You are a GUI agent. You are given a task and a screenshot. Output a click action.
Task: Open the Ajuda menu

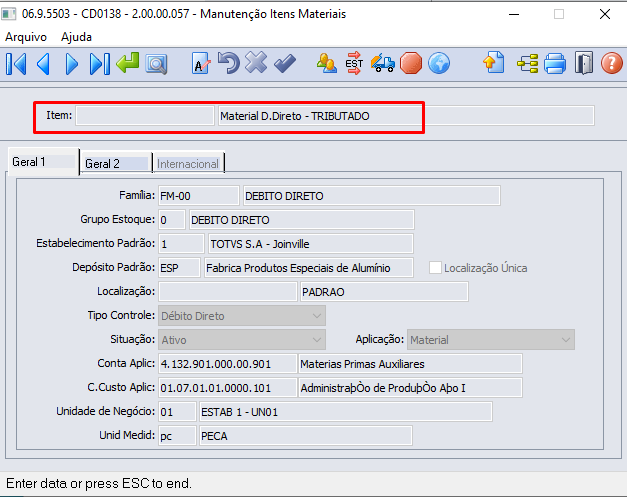[77, 36]
